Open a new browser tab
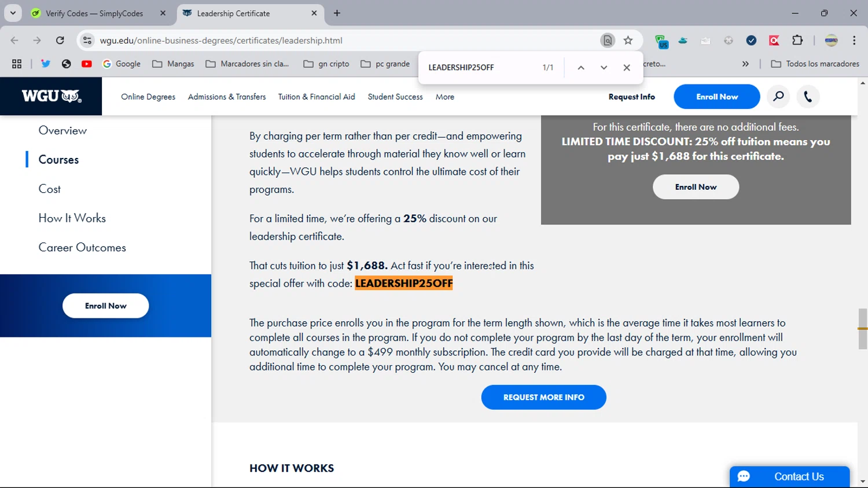This screenshot has height=488, width=868. [337, 13]
